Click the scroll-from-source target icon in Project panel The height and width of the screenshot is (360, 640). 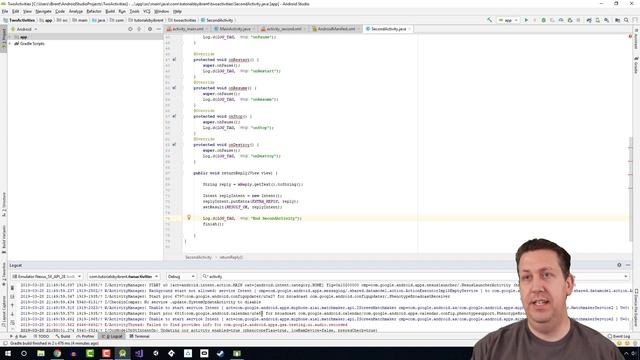pyautogui.click(x=130, y=29)
